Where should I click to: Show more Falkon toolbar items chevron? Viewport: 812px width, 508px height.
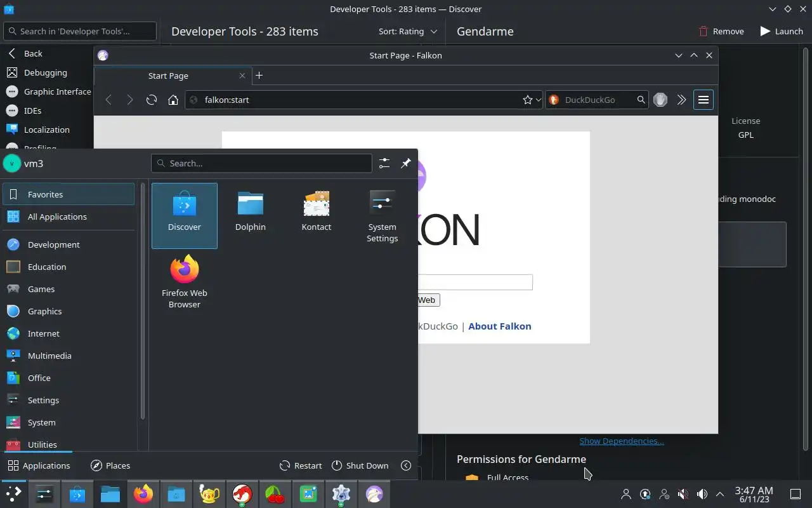[681, 100]
